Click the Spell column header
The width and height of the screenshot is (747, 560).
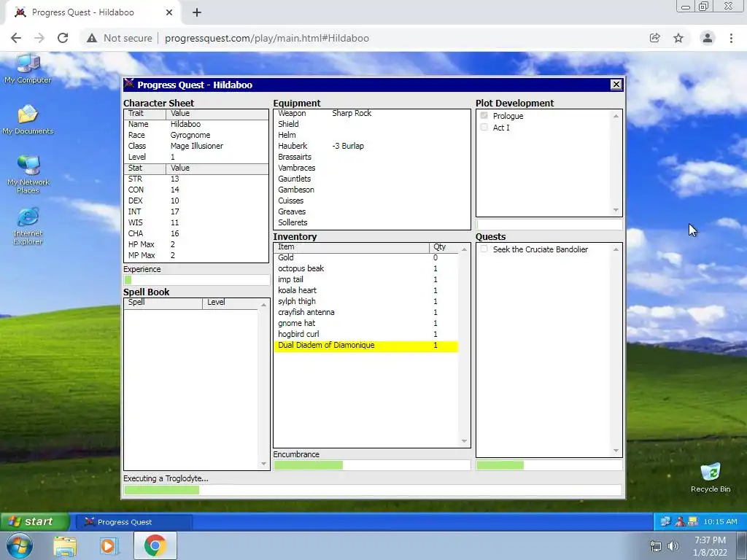point(163,303)
